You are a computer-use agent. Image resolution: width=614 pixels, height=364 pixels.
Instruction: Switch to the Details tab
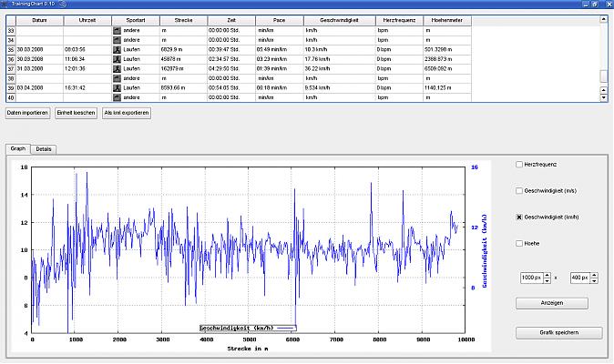pos(44,147)
